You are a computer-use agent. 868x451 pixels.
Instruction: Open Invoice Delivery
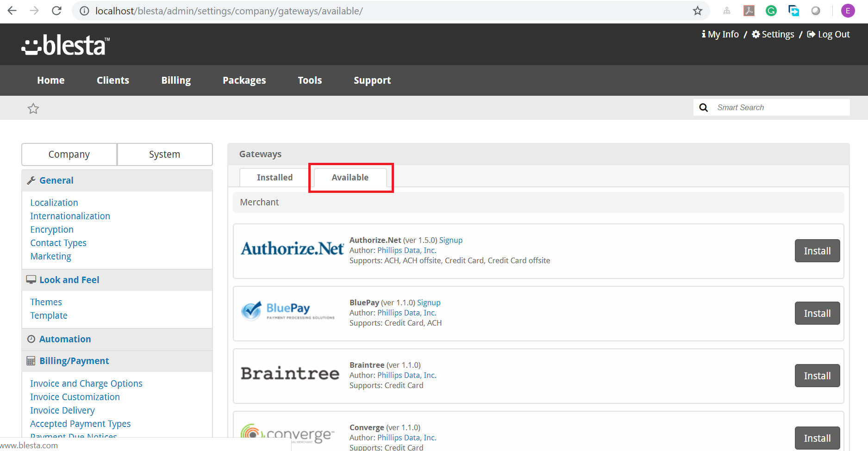pyautogui.click(x=62, y=410)
